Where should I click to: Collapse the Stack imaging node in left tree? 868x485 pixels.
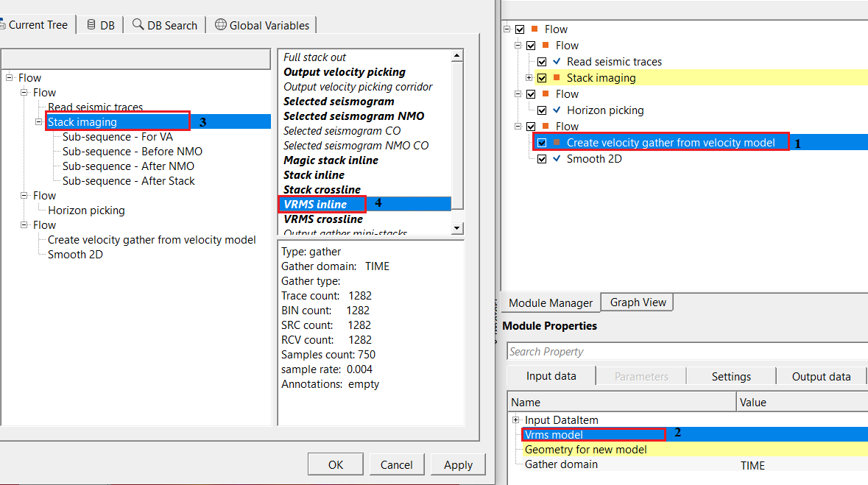[39, 122]
